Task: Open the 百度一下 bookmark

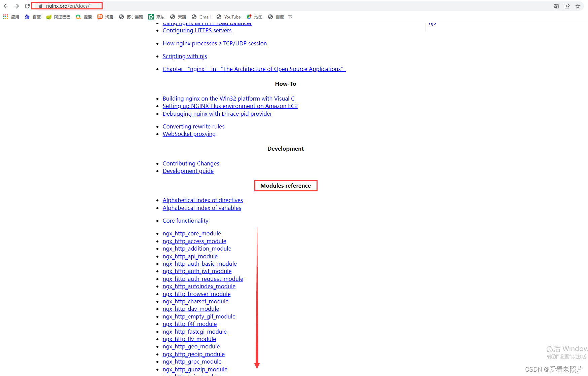Action: (x=280, y=17)
